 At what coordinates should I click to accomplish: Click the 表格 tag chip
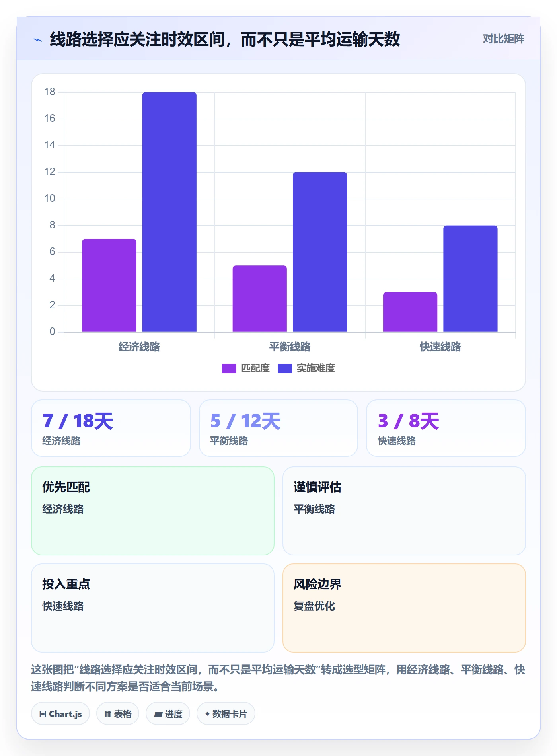click(118, 714)
